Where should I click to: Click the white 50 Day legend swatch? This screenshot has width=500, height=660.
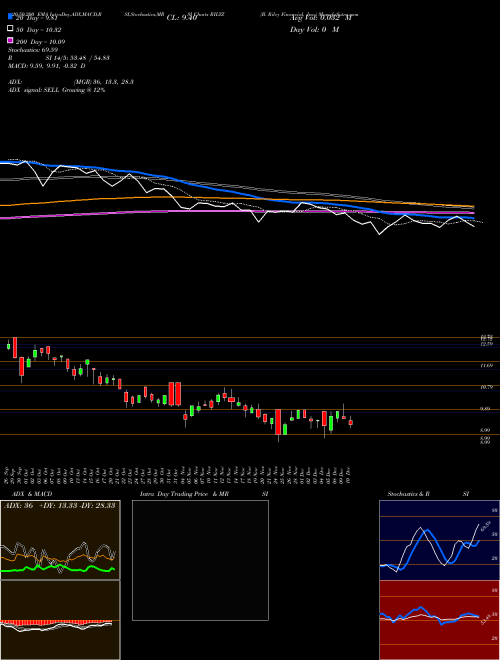click(11, 29)
